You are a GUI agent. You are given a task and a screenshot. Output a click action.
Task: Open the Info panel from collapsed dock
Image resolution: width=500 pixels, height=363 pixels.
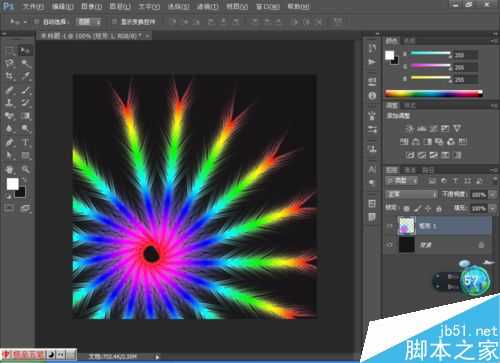coord(372,96)
